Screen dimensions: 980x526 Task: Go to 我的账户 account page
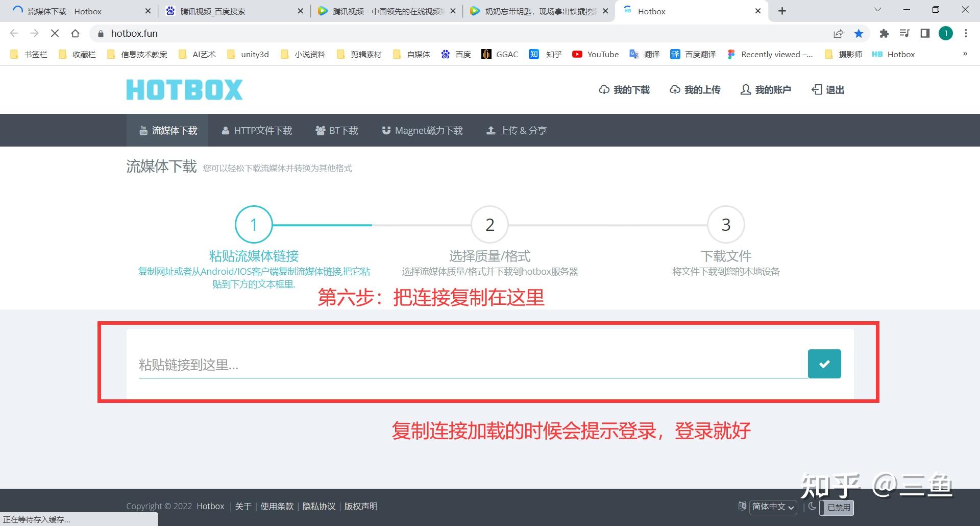[x=766, y=90]
